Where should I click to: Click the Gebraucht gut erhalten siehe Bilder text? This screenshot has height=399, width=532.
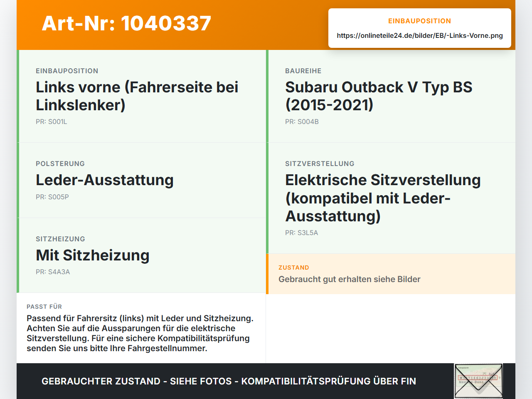point(350,279)
